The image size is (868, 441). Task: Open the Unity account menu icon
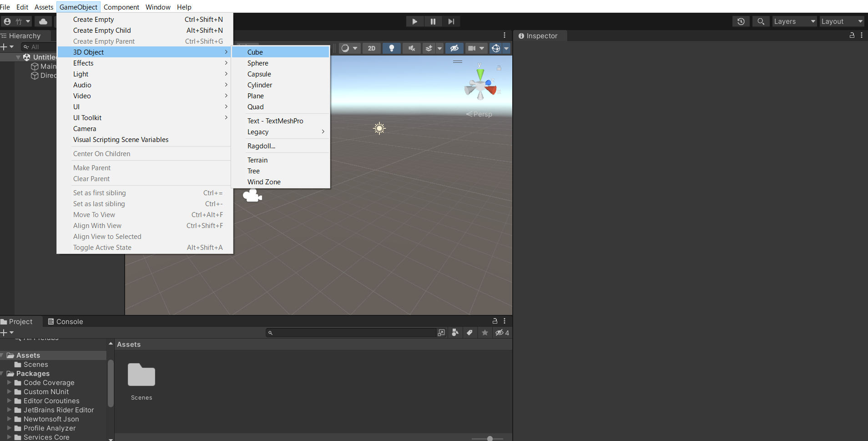click(x=7, y=21)
